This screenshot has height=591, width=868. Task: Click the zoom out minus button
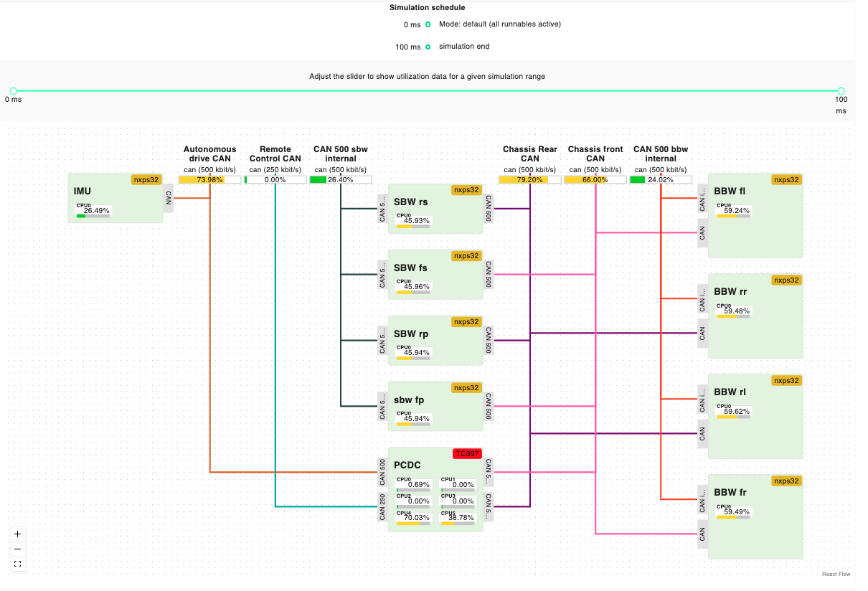point(18,549)
